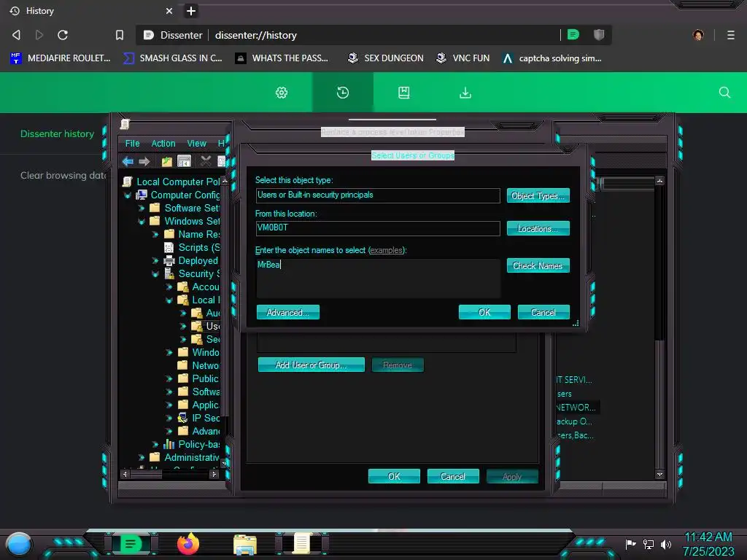Click the SMASH GLASS IN C... bookmark

click(x=173, y=58)
